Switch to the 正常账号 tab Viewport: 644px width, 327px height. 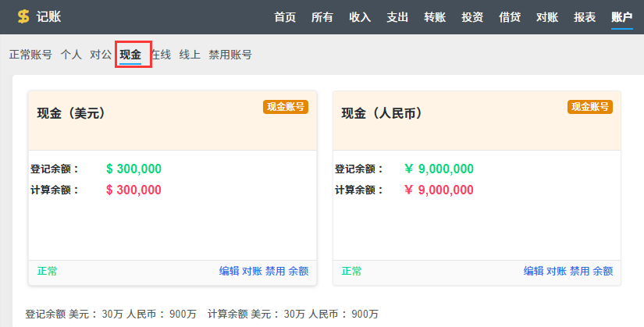pyautogui.click(x=30, y=55)
